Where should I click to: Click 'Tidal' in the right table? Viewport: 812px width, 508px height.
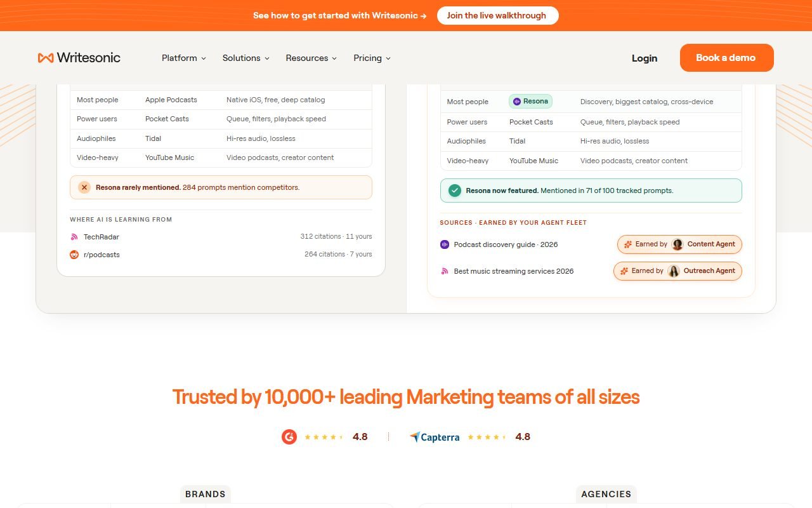point(518,141)
